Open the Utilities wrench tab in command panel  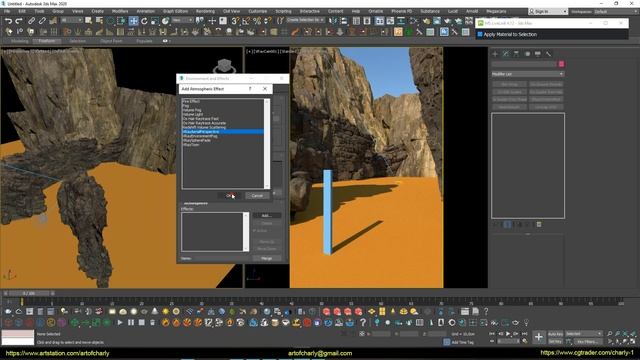tap(549, 53)
